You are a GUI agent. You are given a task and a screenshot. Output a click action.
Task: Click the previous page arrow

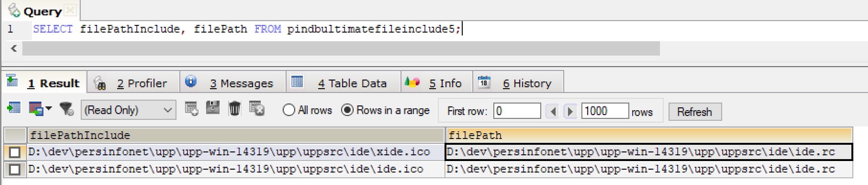(553, 111)
